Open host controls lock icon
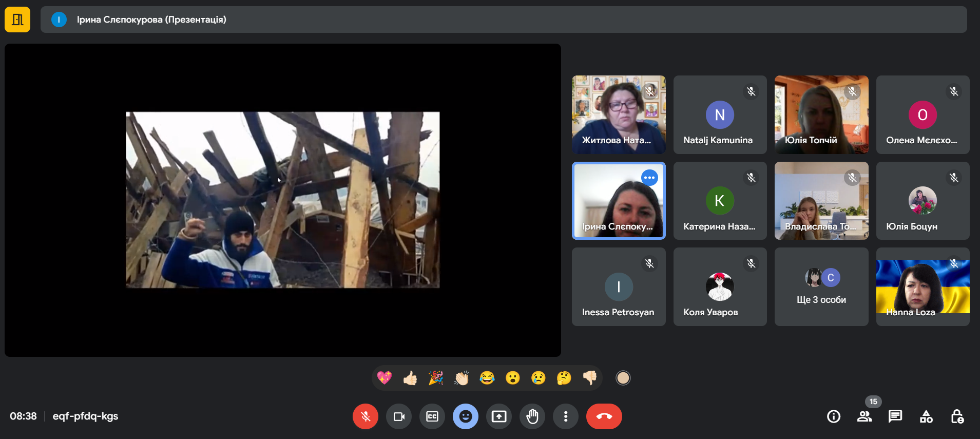Screen dimensions: 980x439 957,416
